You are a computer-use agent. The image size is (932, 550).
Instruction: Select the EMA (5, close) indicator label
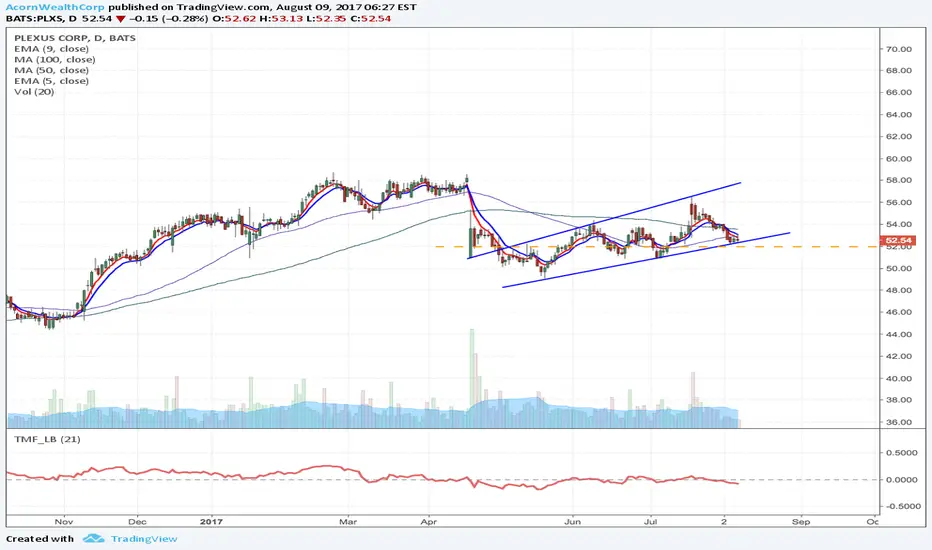click(x=52, y=81)
